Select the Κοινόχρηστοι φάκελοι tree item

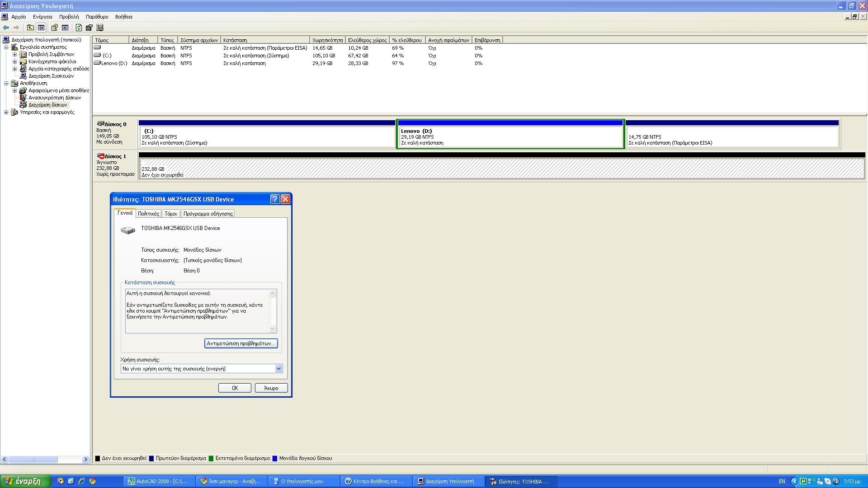click(x=52, y=61)
